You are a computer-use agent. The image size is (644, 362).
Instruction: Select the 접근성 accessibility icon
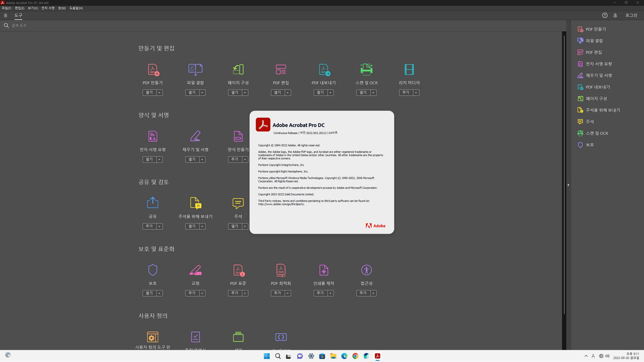coord(366,270)
